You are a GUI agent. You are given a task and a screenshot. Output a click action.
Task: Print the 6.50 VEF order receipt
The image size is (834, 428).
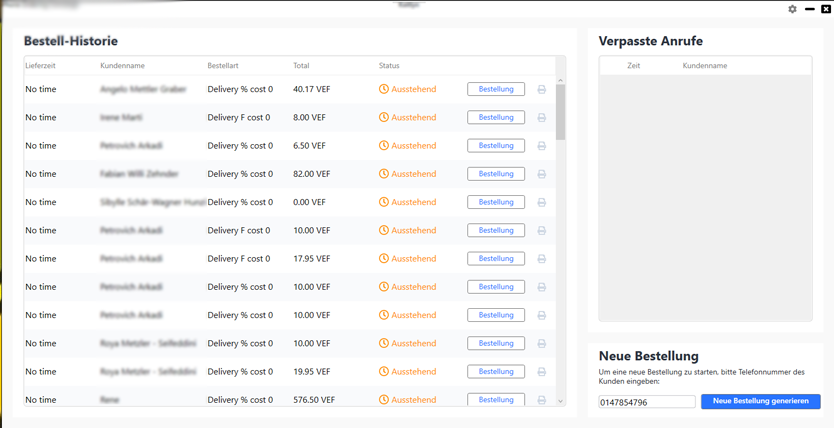point(541,146)
